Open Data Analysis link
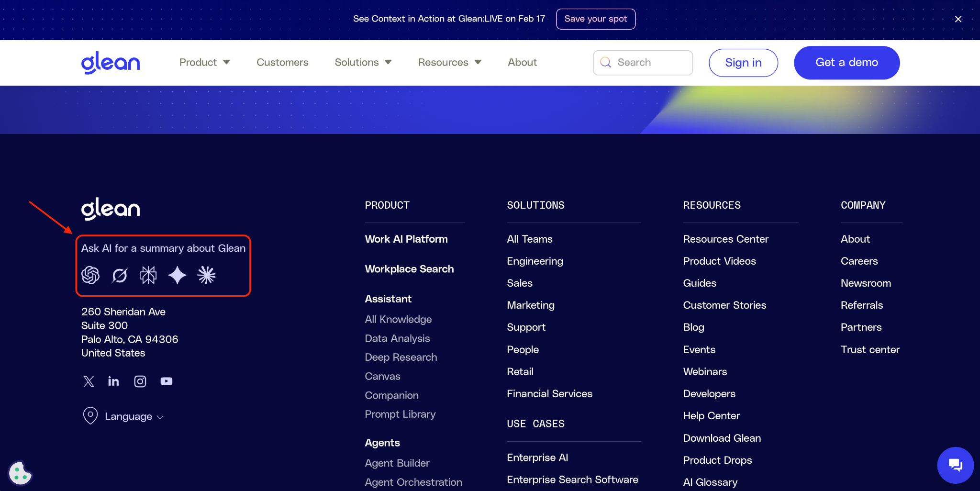The width and height of the screenshot is (980, 491). point(397,338)
